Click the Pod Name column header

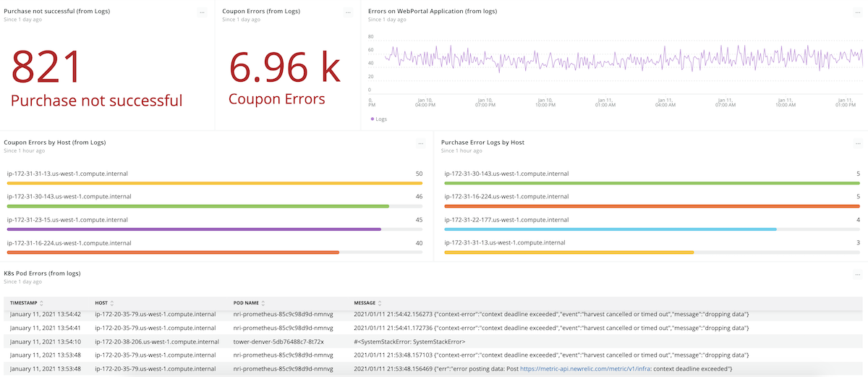(x=246, y=302)
